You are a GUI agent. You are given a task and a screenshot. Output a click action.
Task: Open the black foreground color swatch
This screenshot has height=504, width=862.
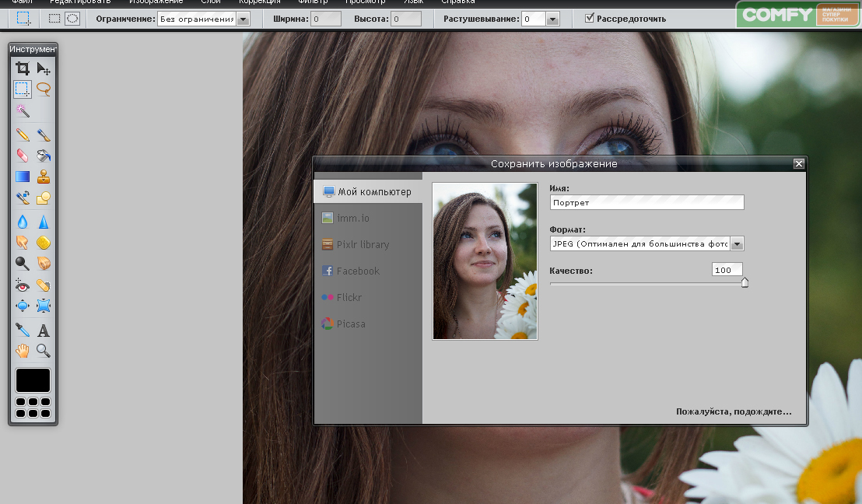33,380
